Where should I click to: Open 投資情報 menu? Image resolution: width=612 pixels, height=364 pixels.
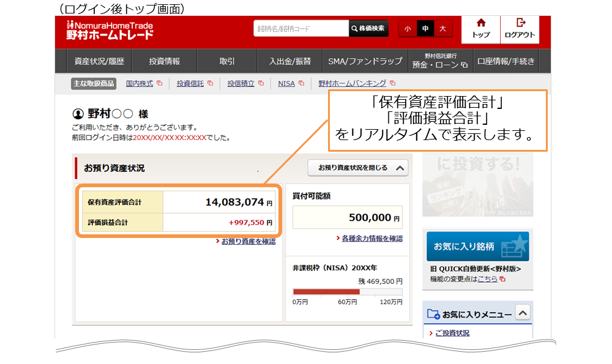(x=164, y=61)
